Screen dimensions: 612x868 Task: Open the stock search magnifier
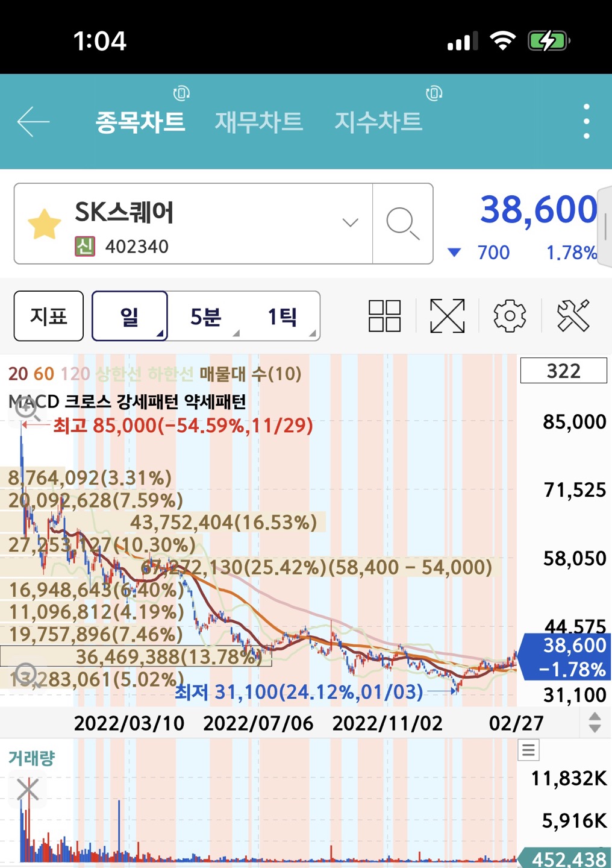(x=402, y=224)
